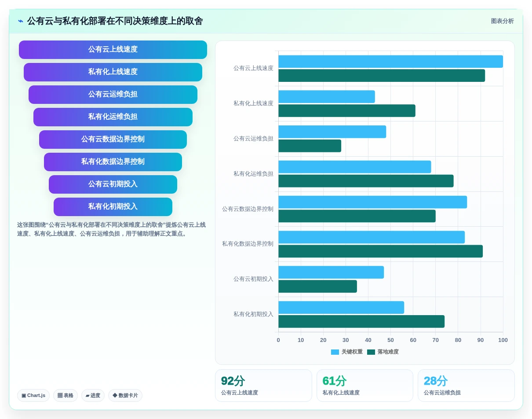Toggle 落地难度 series in chart legend
The image size is (532, 419).
[383, 352]
